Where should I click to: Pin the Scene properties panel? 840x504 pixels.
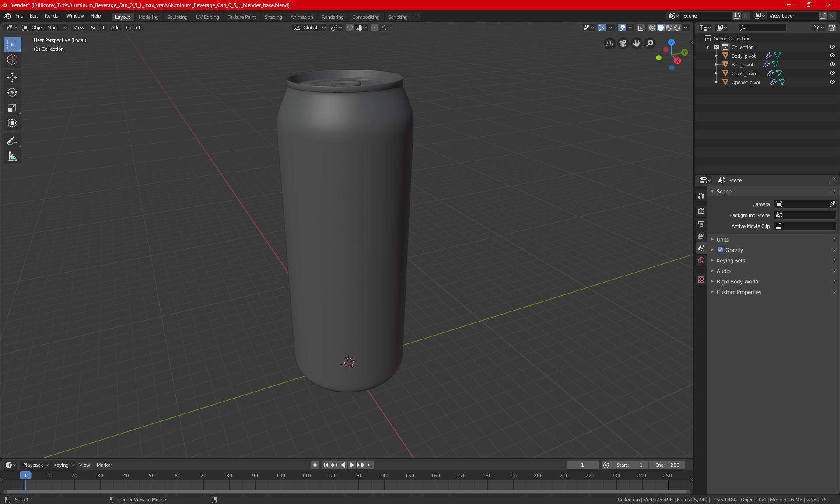pos(832,180)
